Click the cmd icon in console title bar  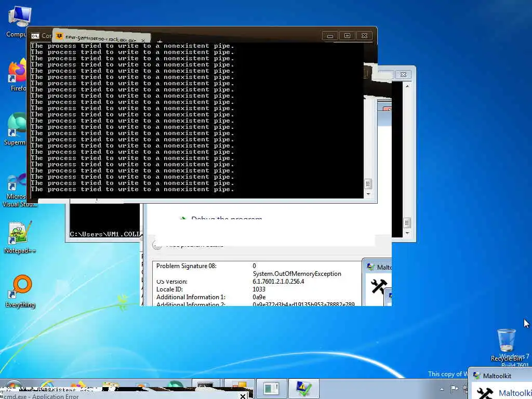[x=35, y=36]
